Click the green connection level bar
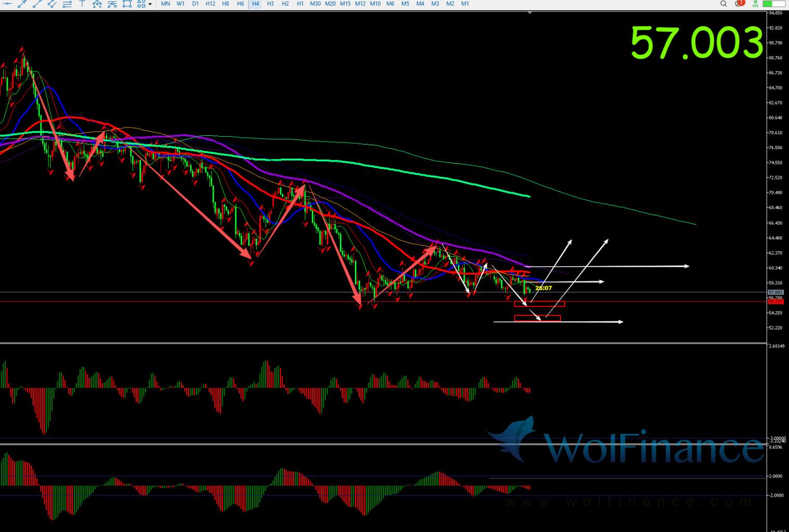The width and height of the screenshot is (789, 532). pos(774,4)
